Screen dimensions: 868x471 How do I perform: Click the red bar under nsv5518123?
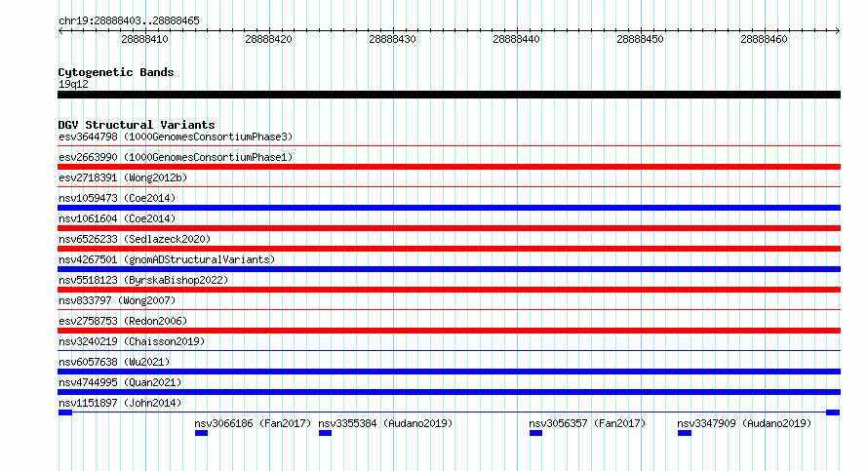449,290
